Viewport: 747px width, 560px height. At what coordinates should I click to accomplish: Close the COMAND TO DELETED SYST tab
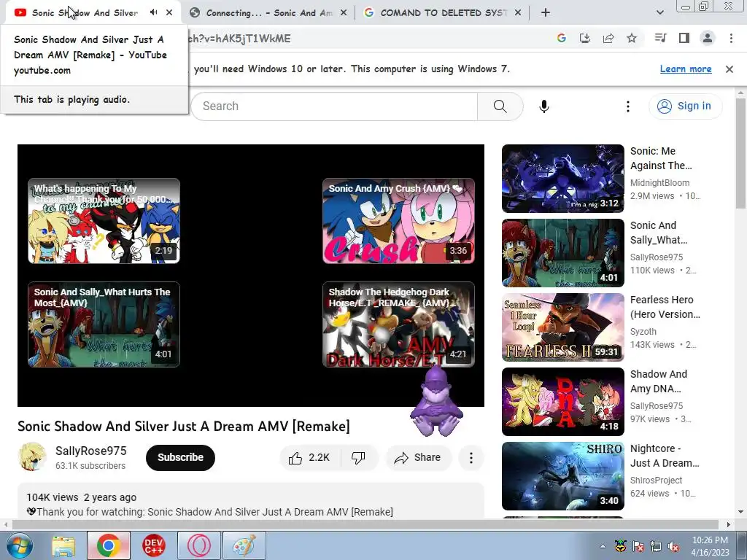(x=518, y=13)
